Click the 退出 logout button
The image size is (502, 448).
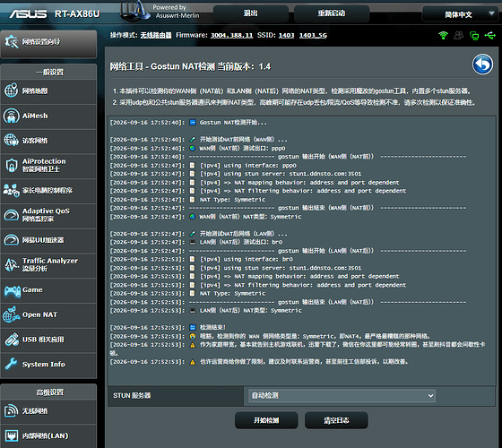pyautogui.click(x=251, y=13)
